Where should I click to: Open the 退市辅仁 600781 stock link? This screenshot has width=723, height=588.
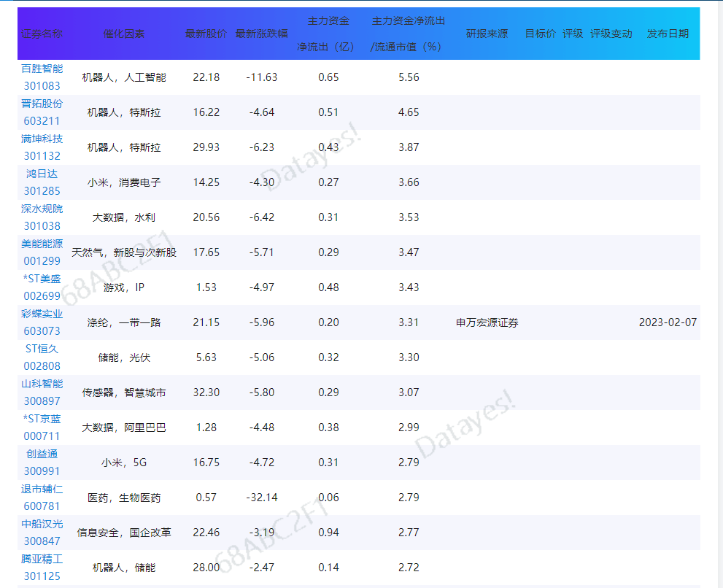[x=42, y=498]
